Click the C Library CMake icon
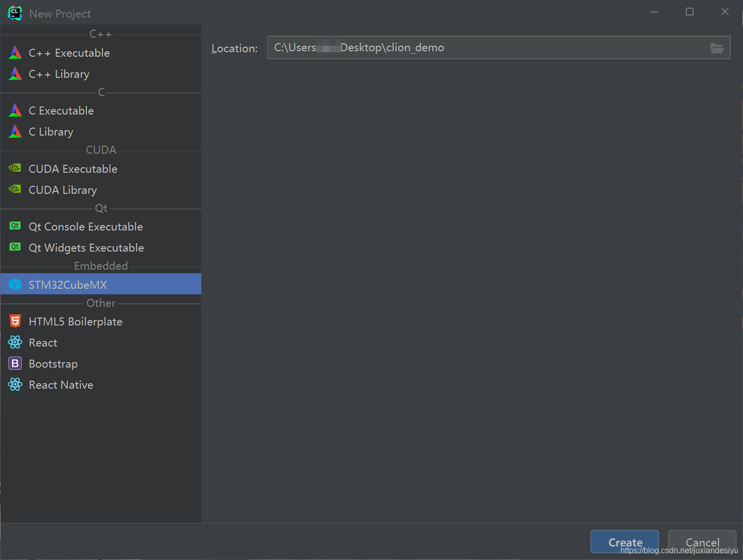743x560 pixels. click(16, 132)
